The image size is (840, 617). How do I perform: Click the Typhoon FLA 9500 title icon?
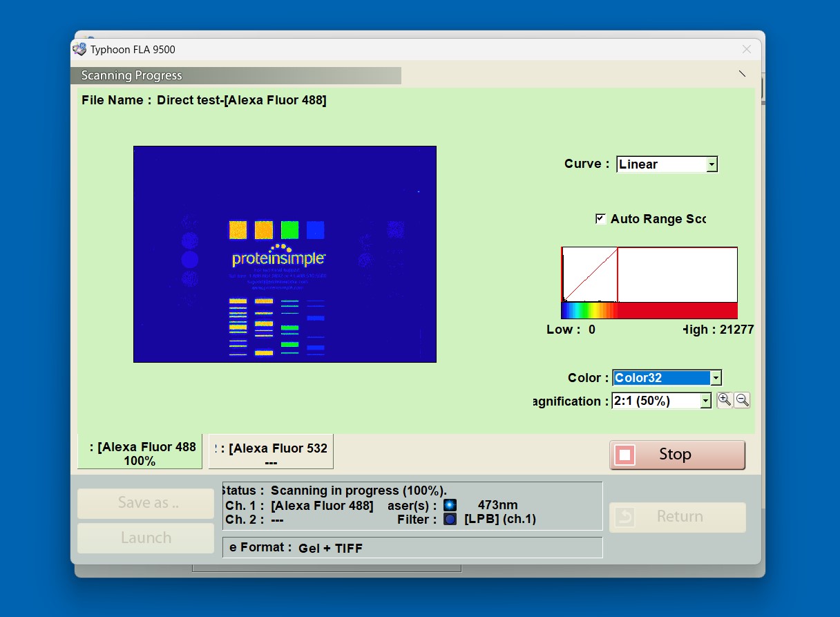79,49
